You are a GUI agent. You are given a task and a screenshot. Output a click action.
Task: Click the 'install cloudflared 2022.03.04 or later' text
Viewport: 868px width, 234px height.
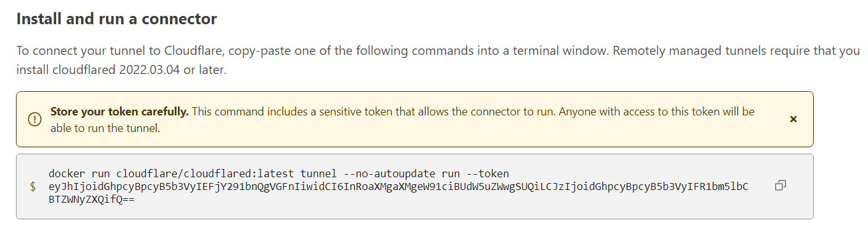(x=121, y=69)
